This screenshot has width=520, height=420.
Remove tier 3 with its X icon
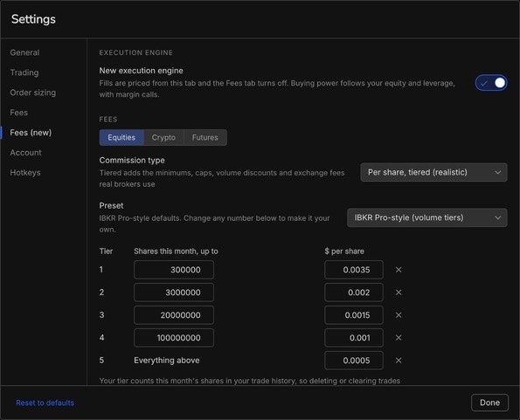[399, 315]
